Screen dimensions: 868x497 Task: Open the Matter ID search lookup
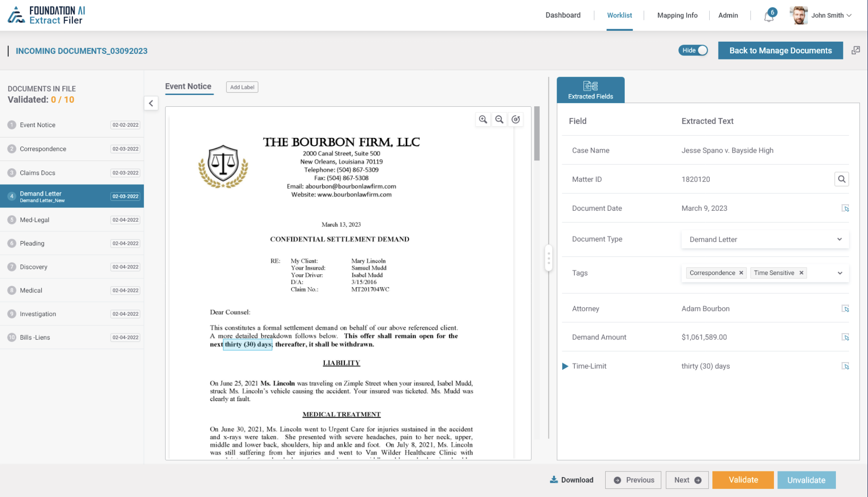(x=842, y=179)
